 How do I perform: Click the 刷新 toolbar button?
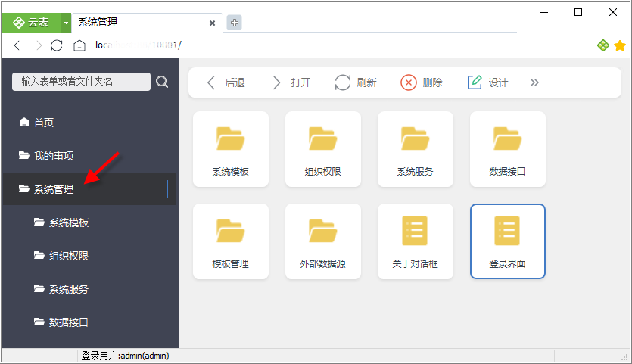coord(356,82)
